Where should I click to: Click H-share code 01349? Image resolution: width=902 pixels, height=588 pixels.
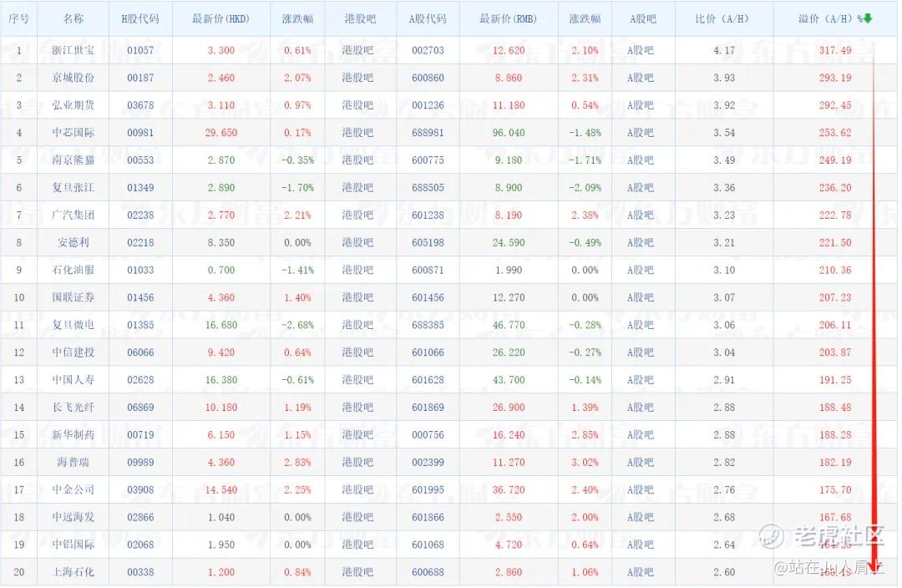140,188
